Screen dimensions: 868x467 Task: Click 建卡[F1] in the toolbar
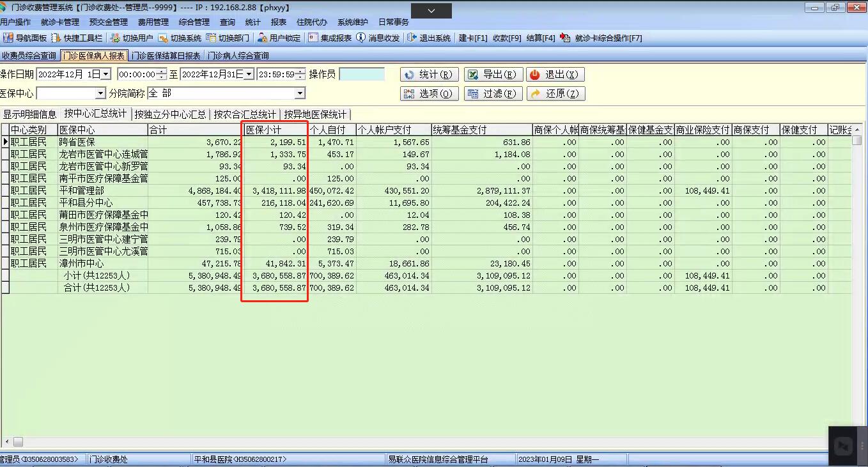coord(473,38)
